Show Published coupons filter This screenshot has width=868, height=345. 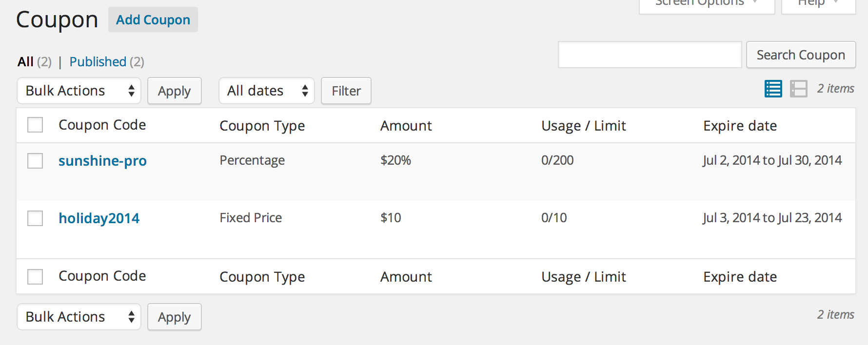click(x=98, y=62)
